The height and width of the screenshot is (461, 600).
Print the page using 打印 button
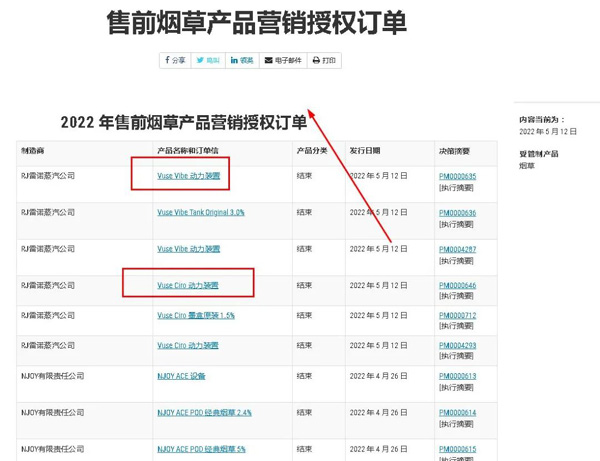point(324,60)
